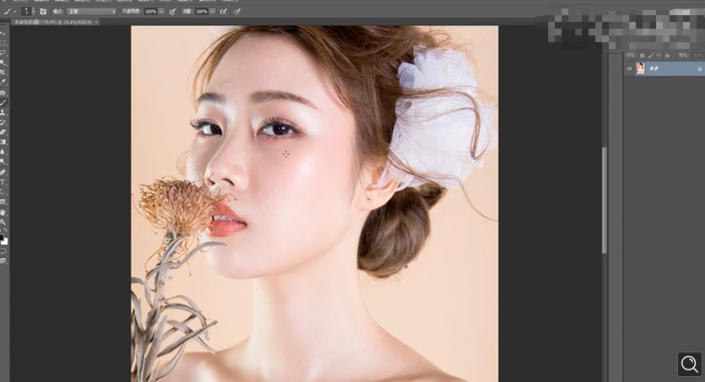Toggle Quick Mask mode
This screenshot has height=382, width=705.
(x=3, y=251)
